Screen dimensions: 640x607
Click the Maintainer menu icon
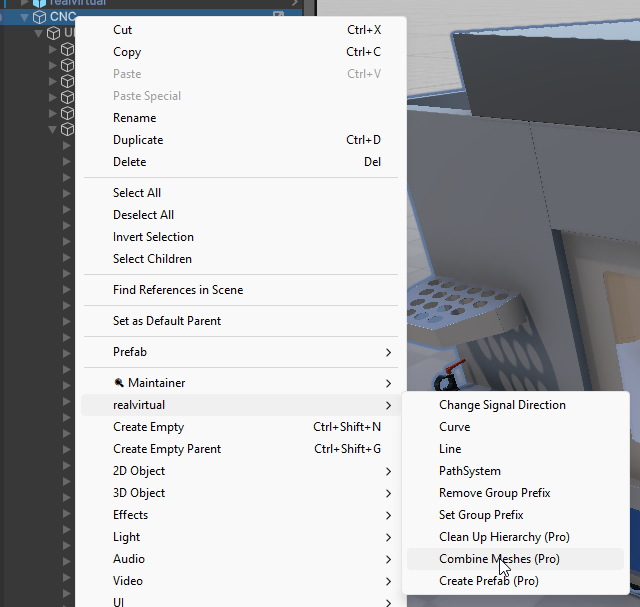(118, 383)
